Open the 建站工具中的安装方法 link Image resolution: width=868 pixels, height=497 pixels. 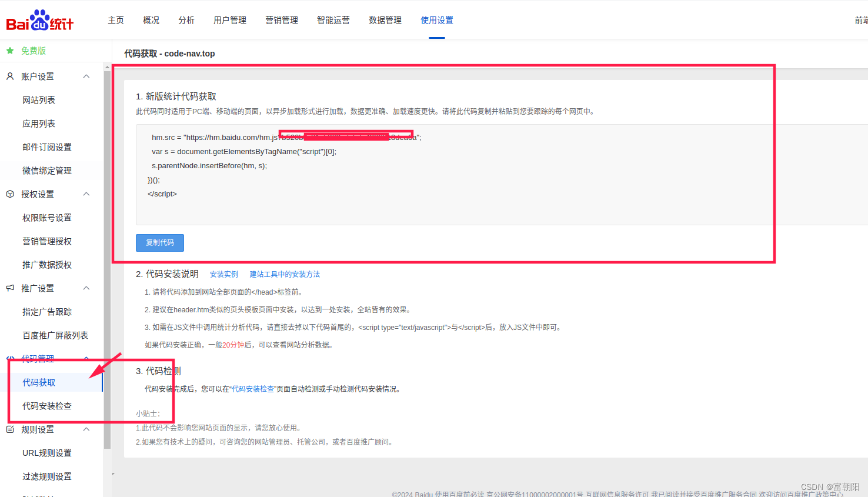tap(285, 275)
